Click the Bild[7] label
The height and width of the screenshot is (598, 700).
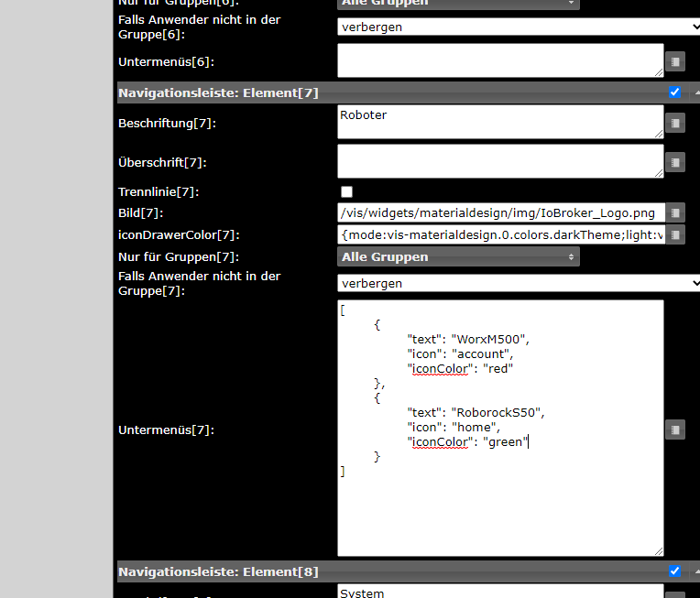[140, 212]
